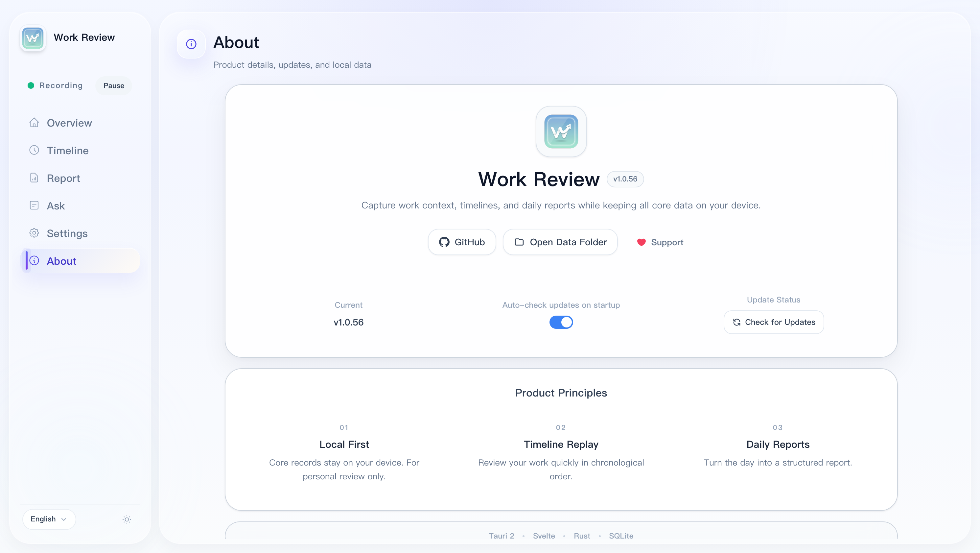Viewport: 980px width, 553px height.
Task: Click the Svelte tech label
Action: pyautogui.click(x=544, y=536)
